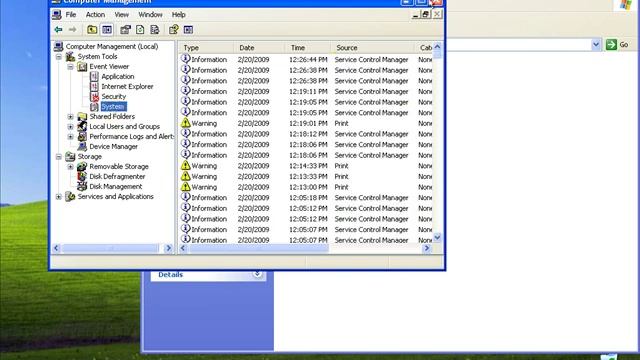Select the 12:13:33 PM Print warning row
640x360 pixels.
click(306, 176)
